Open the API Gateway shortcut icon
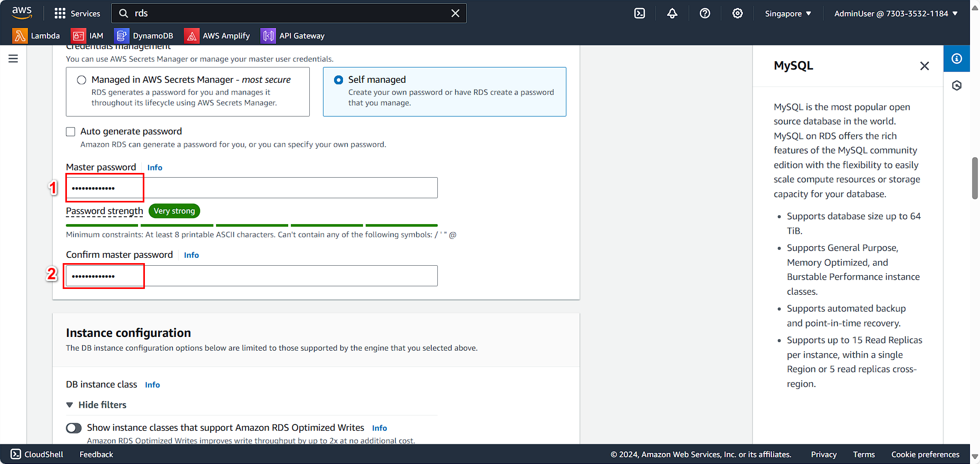The image size is (980, 464). coord(268,36)
